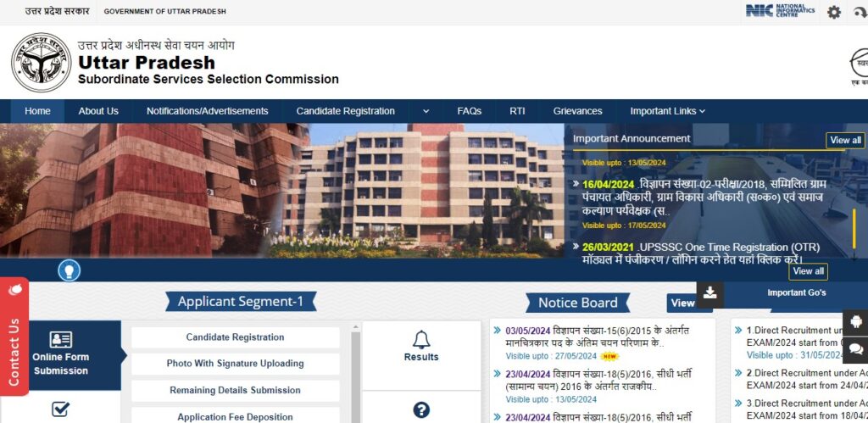Open Photo With Signature Uploading link

[x=236, y=364]
